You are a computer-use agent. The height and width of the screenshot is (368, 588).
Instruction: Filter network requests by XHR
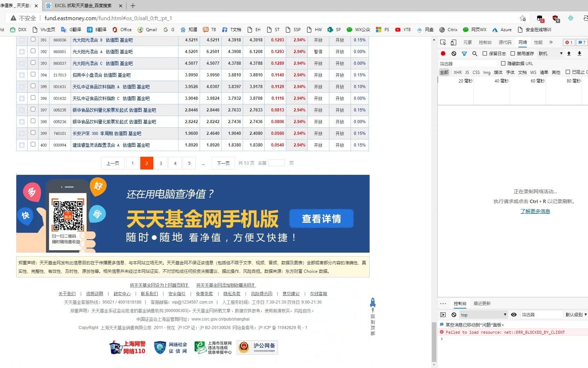458,72
